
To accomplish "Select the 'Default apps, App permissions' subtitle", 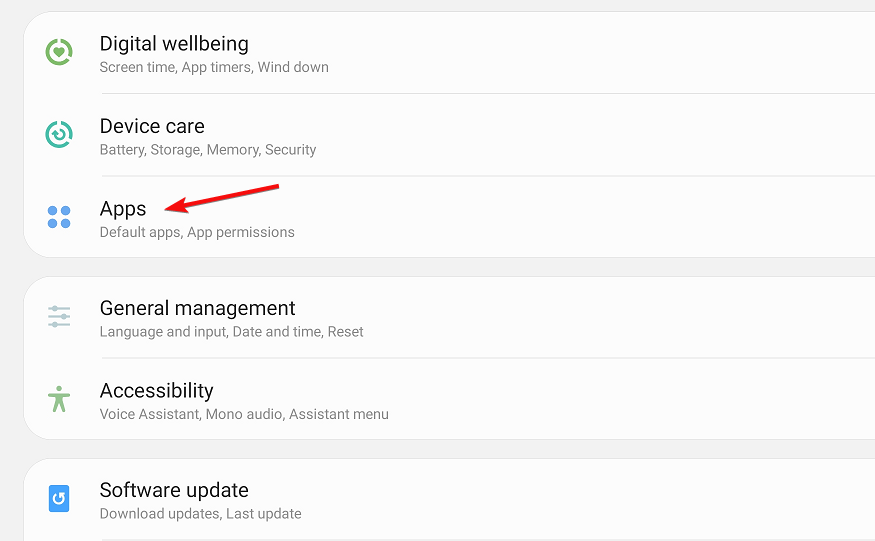I will 197,232.
